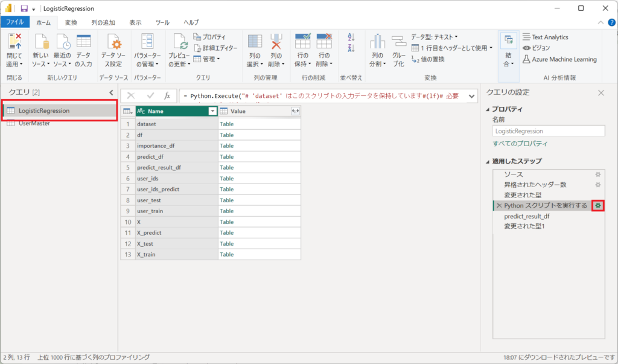Click the プレビューの更新 (Refresh Preview) icon
This screenshot has height=364, width=618.
(179, 42)
